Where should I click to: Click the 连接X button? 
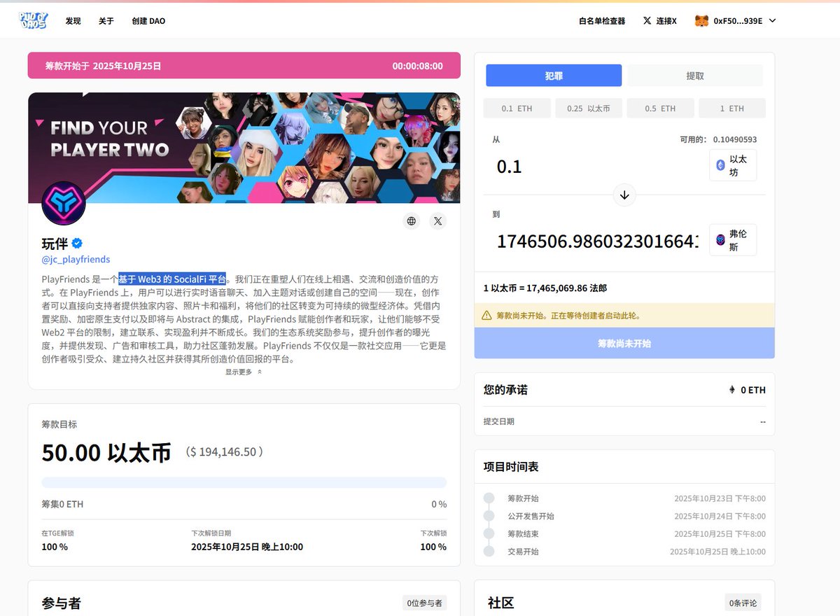tap(659, 21)
